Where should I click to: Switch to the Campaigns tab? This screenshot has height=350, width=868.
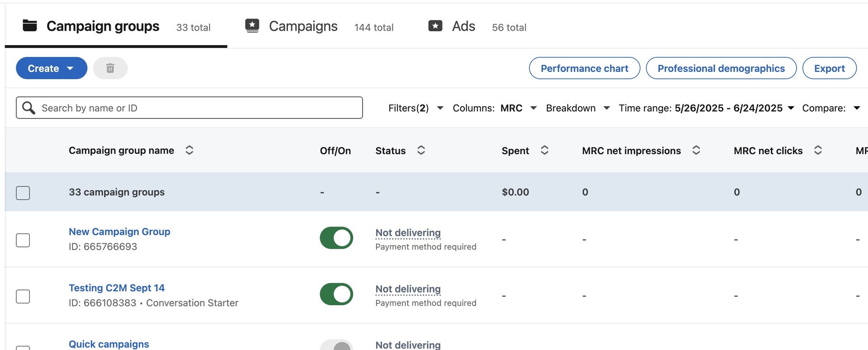[319, 26]
